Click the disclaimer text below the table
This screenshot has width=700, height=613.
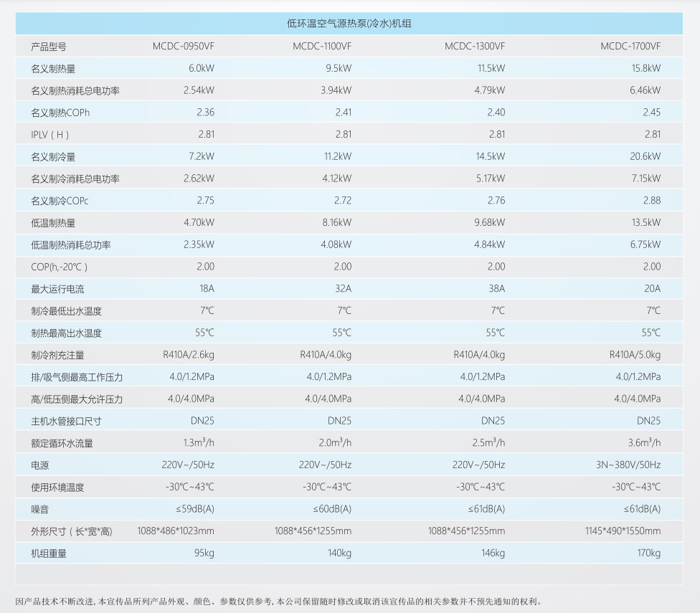pyautogui.click(x=278, y=602)
